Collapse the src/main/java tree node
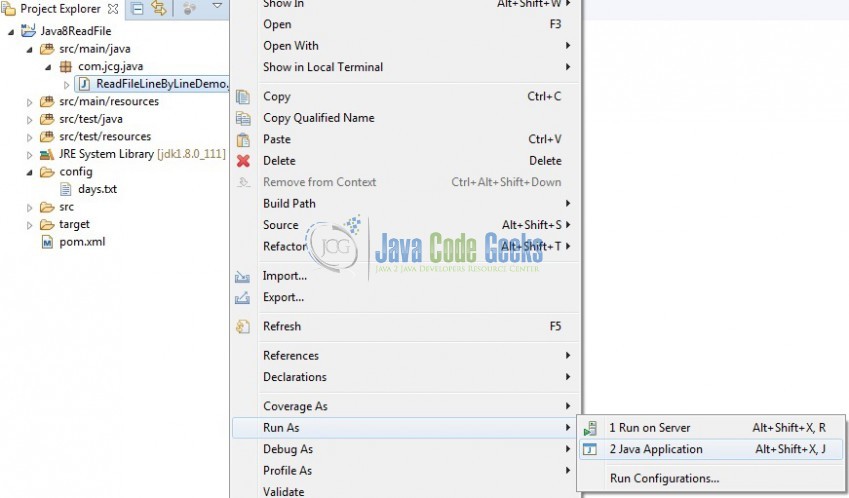849x498 pixels. 29,50
